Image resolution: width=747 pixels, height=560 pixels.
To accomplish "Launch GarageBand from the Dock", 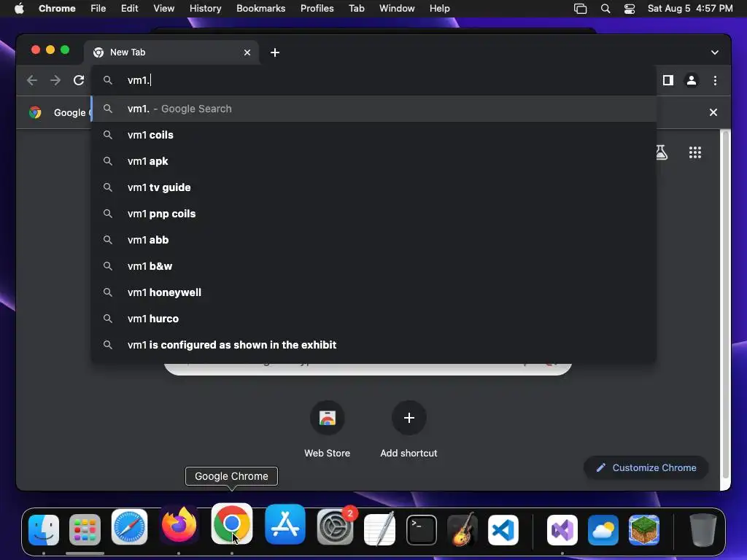I will 462,529.
